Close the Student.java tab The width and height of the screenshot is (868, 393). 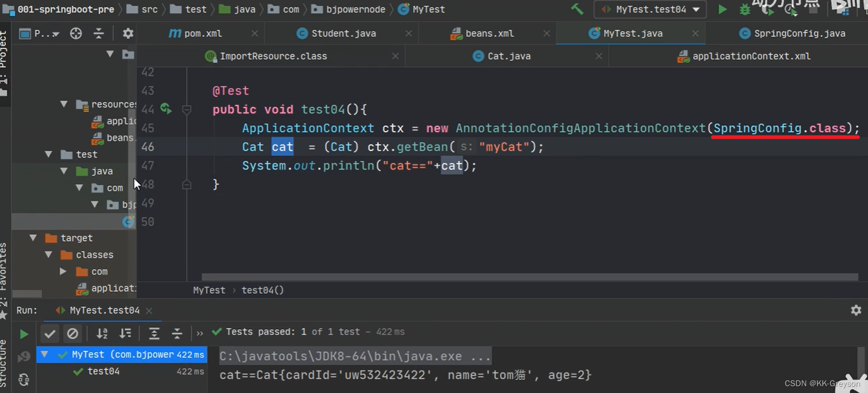(409, 33)
